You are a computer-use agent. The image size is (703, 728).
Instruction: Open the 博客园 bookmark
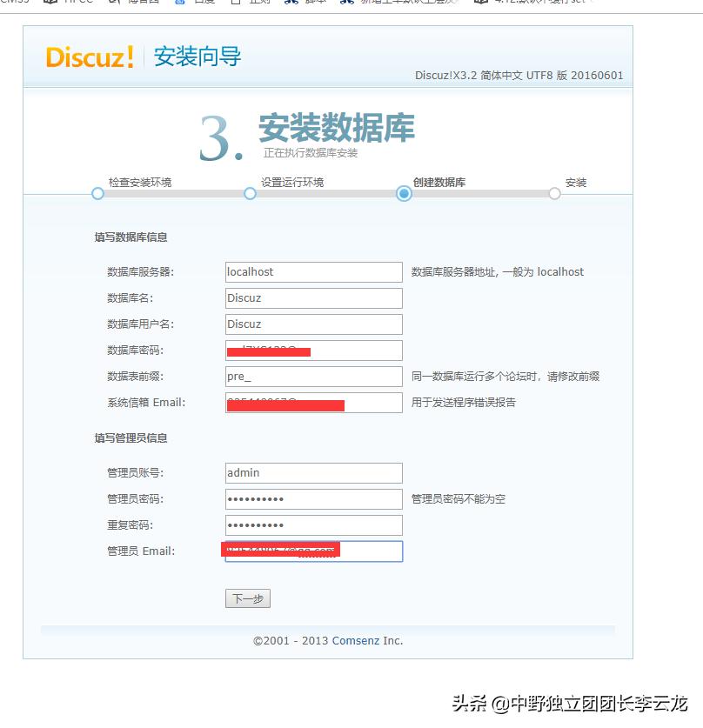(x=143, y=4)
